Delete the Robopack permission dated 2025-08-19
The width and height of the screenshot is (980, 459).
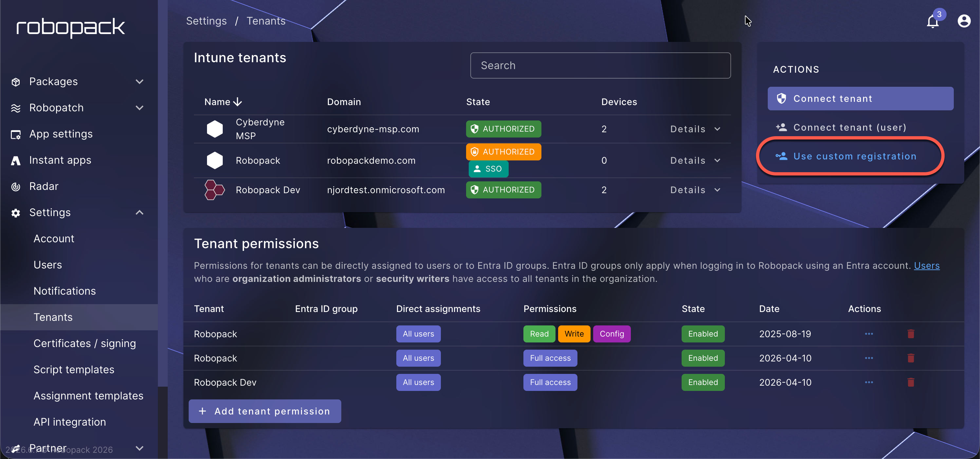coord(910,334)
